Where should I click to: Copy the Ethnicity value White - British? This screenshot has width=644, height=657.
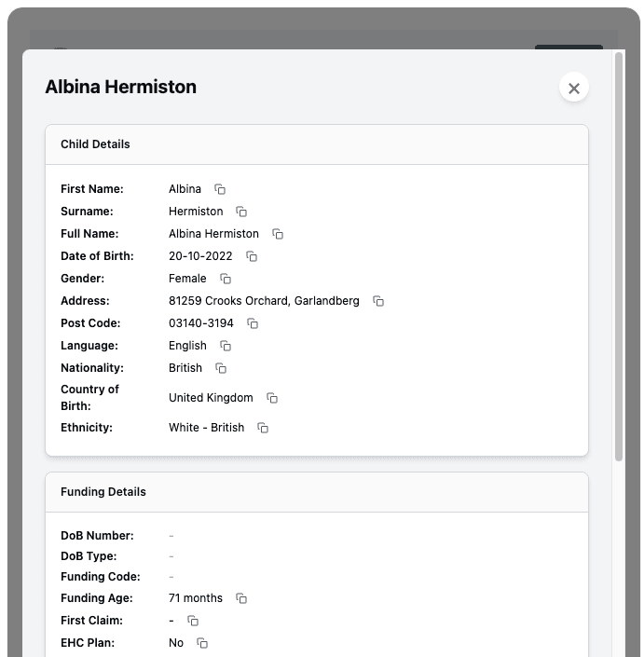pos(263,428)
